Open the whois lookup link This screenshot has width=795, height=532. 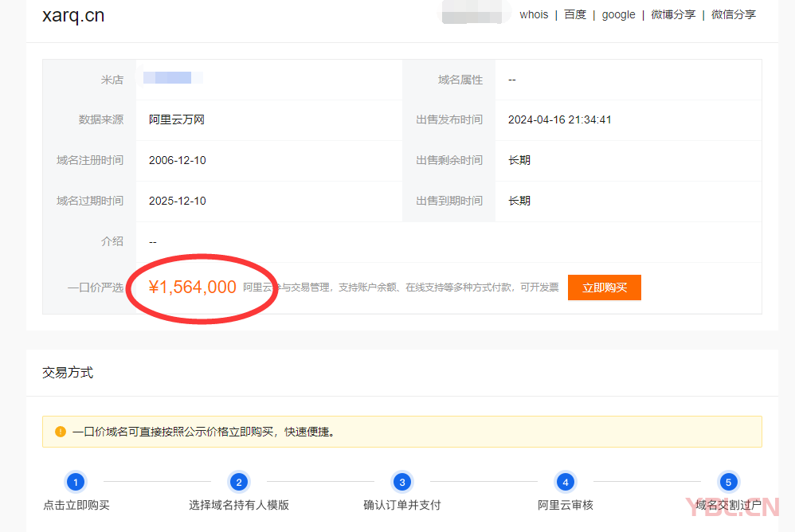(534, 14)
